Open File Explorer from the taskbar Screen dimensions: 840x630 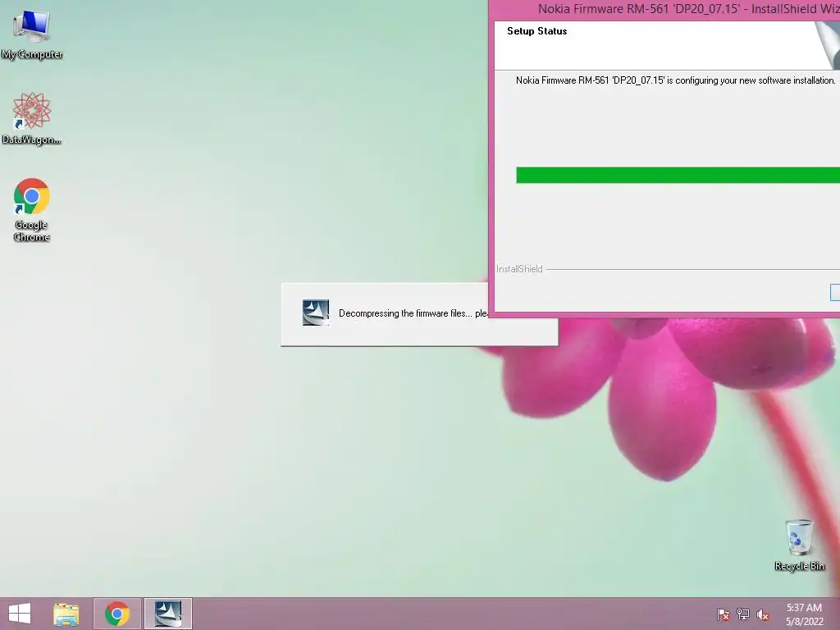click(66, 614)
